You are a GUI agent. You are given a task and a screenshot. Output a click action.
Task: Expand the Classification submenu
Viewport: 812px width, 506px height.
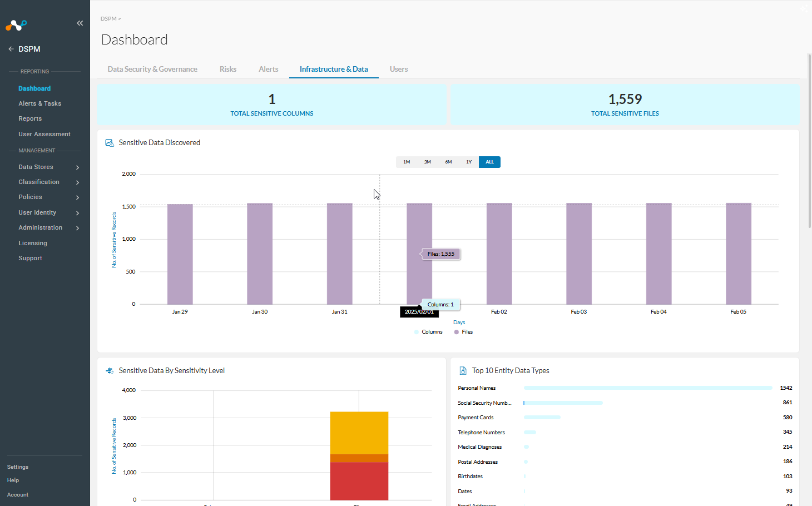(x=49, y=182)
